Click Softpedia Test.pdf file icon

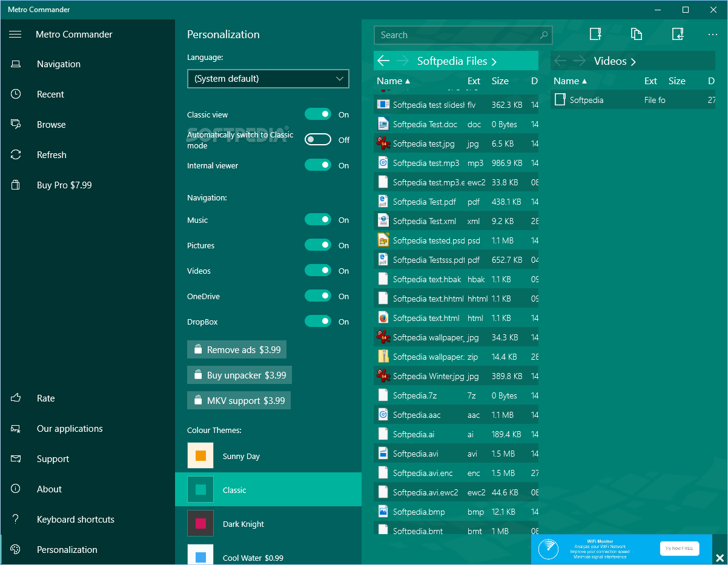pyautogui.click(x=383, y=202)
